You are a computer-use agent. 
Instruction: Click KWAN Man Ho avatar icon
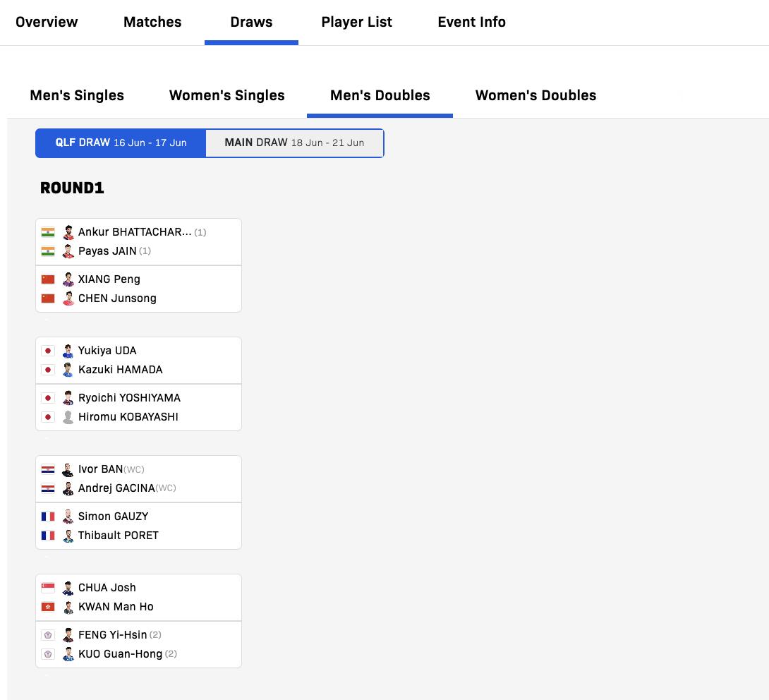tap(68, 608)
